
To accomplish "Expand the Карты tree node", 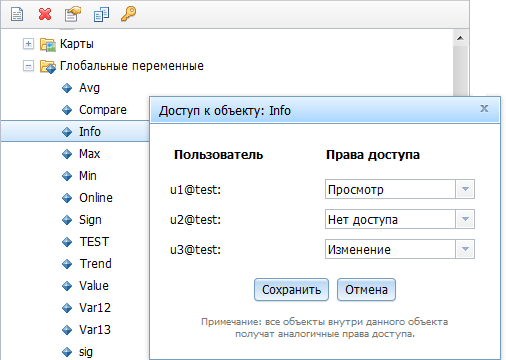I will (28, 44).
